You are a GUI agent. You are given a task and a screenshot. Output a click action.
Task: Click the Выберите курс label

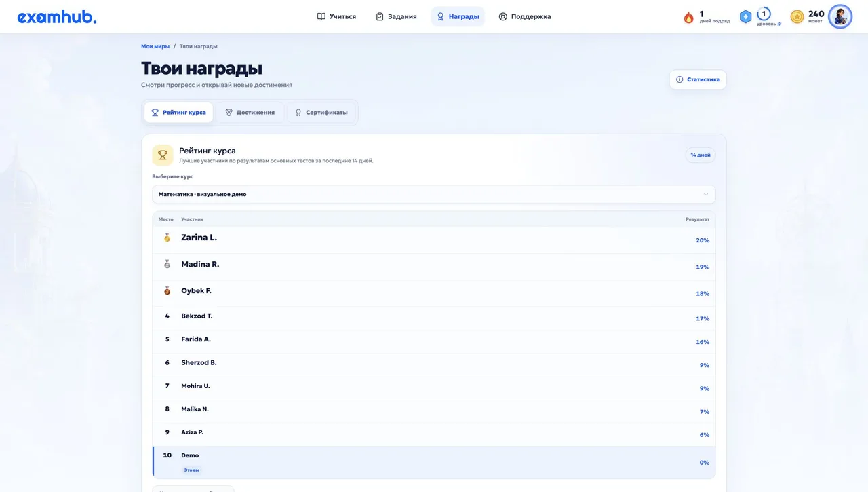pos(172,176)
